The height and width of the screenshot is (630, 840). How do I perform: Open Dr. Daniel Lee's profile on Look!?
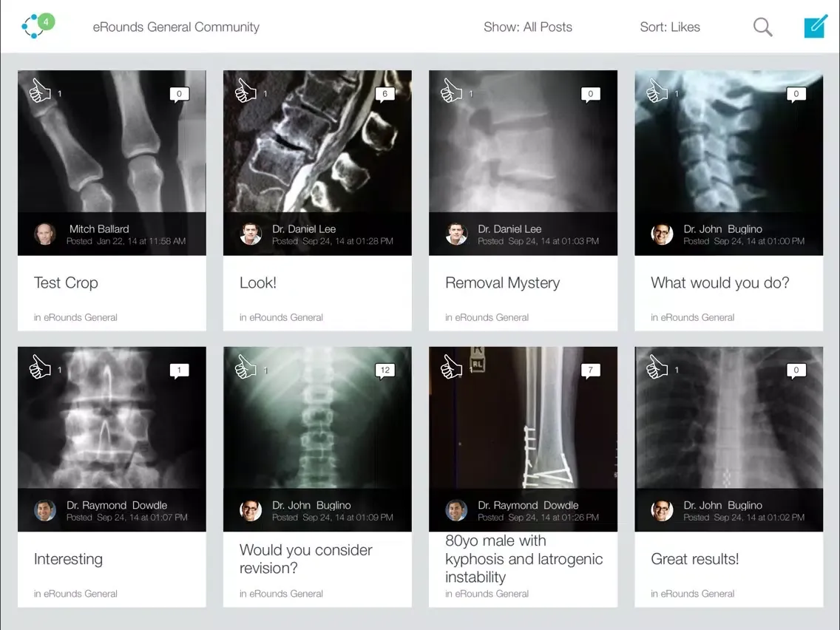[x=251, y=234]
